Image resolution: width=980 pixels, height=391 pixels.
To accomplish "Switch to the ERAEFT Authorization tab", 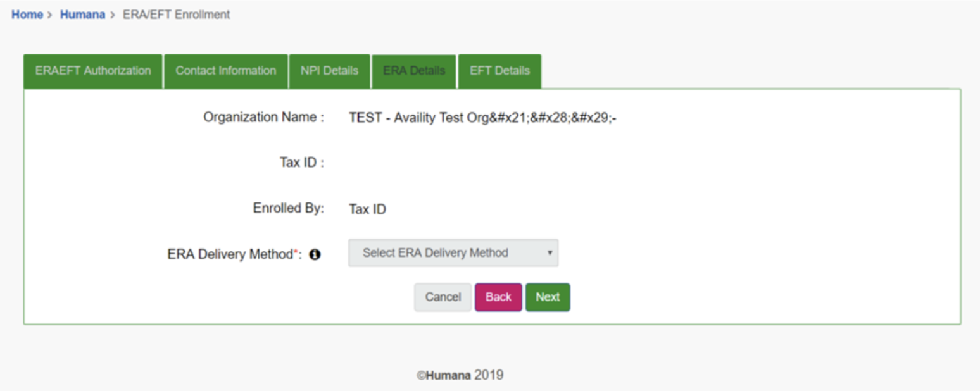I will click(x=93, y=71).
